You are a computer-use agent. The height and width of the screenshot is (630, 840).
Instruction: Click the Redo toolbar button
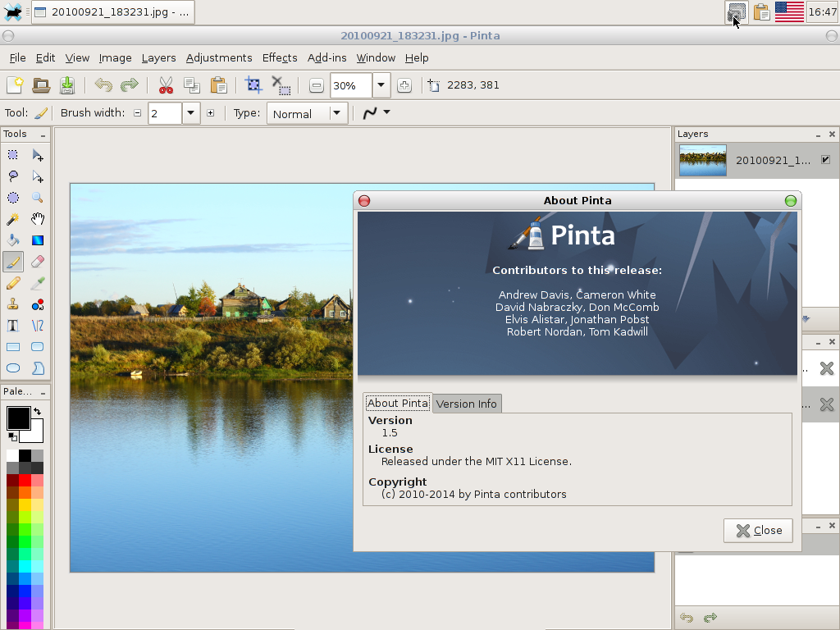[x=130, y=85]
